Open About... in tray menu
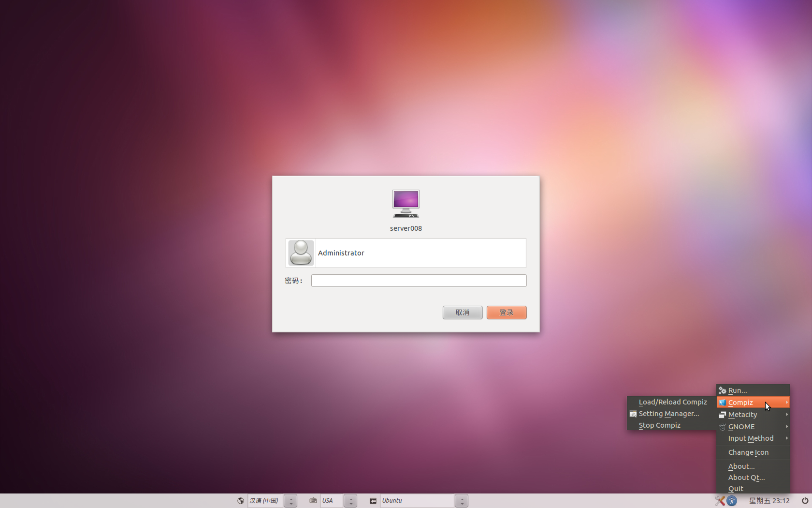This screenshot has width=812, height=508. tap(753, 466)
